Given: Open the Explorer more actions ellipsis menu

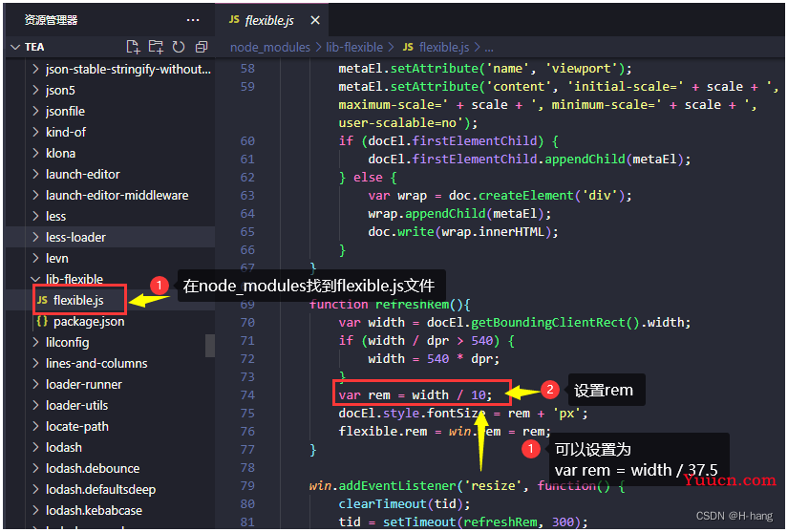Looking at the screenshot, I should (193, 20).
